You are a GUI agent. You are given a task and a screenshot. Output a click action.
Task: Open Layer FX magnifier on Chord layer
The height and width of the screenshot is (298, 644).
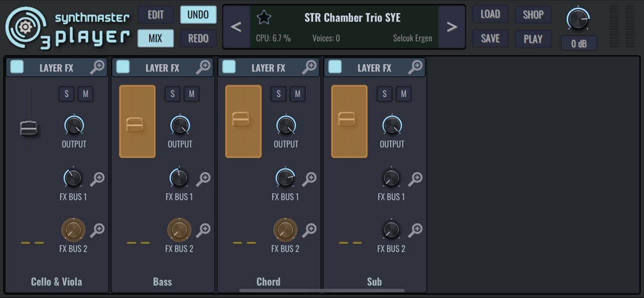click(311, 67)
